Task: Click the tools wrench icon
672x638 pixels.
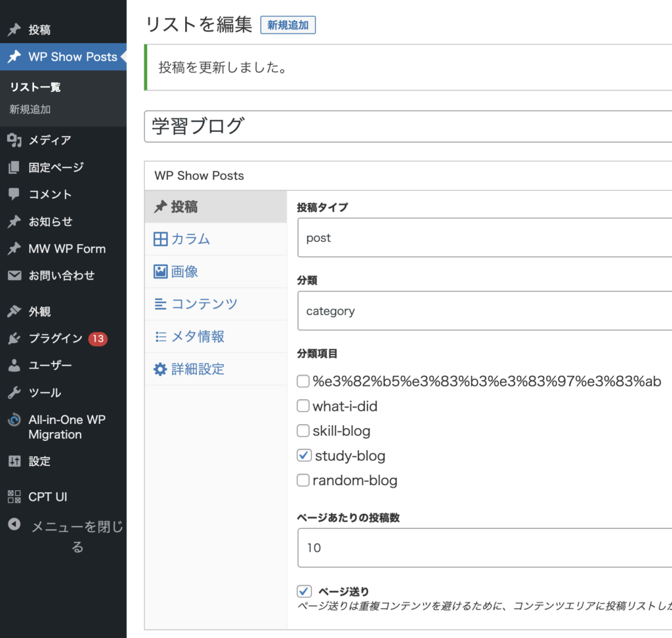Action: [14, 393]
